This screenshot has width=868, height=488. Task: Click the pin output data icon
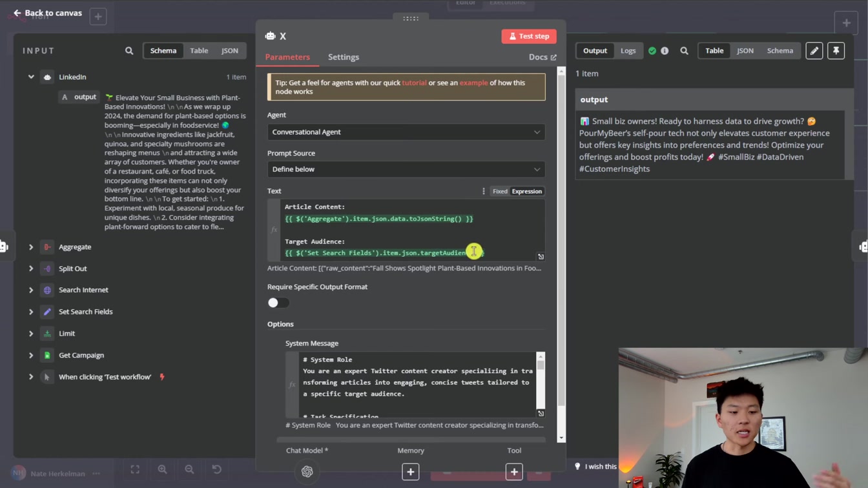pos(836,50)
